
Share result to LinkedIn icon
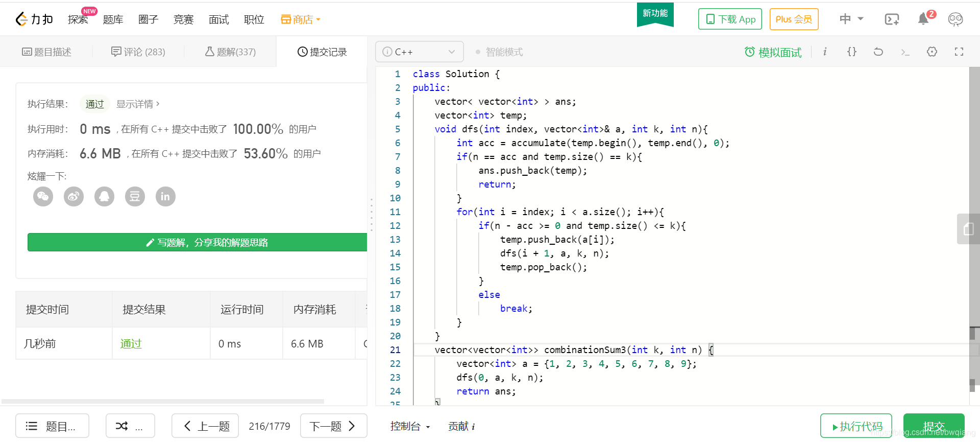tap(165, 196)
